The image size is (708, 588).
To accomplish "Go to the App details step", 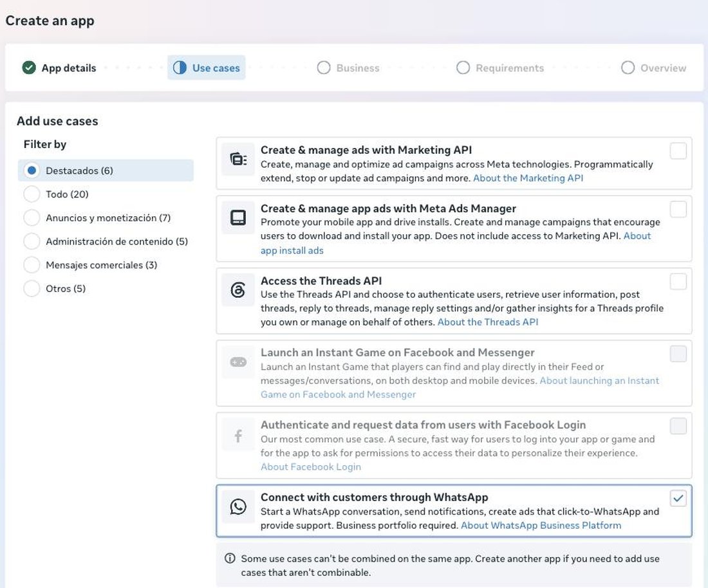I will [59, 68].
